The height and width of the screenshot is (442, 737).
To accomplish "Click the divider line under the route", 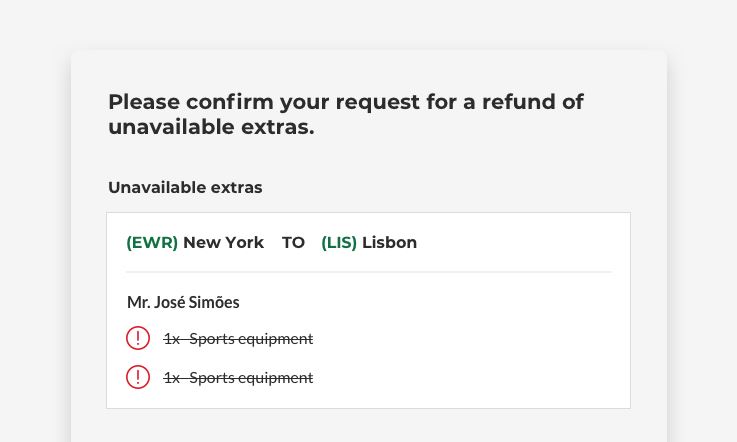I will (x=368, y=272).
